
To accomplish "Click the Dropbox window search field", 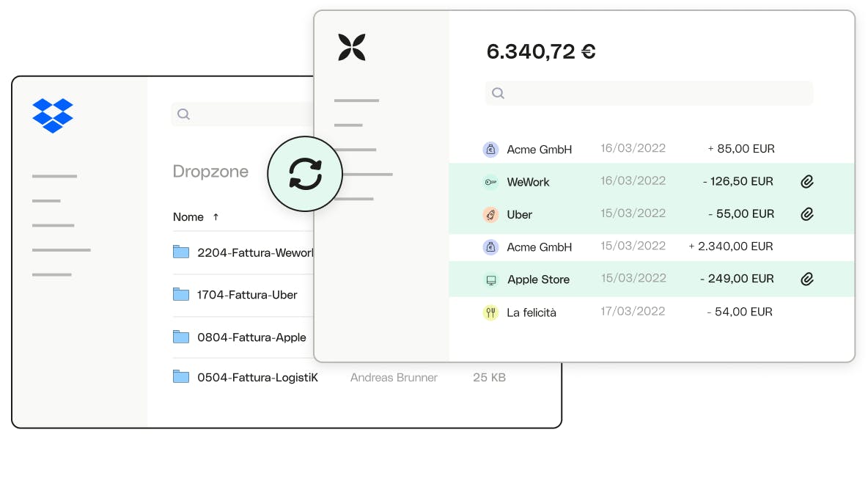I will 243,114.
